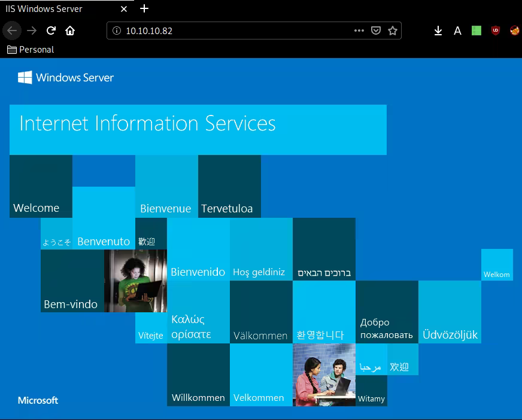Save page to Pocket icon
This screenshot has height=420, width=522.
pyautogui.click(x=376, y=31)
